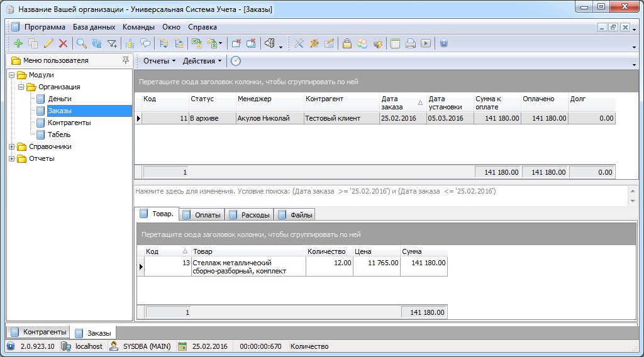Sort by Дата заказа column header
The height and width of the screenshot is (357, 644).
(402, 102)
